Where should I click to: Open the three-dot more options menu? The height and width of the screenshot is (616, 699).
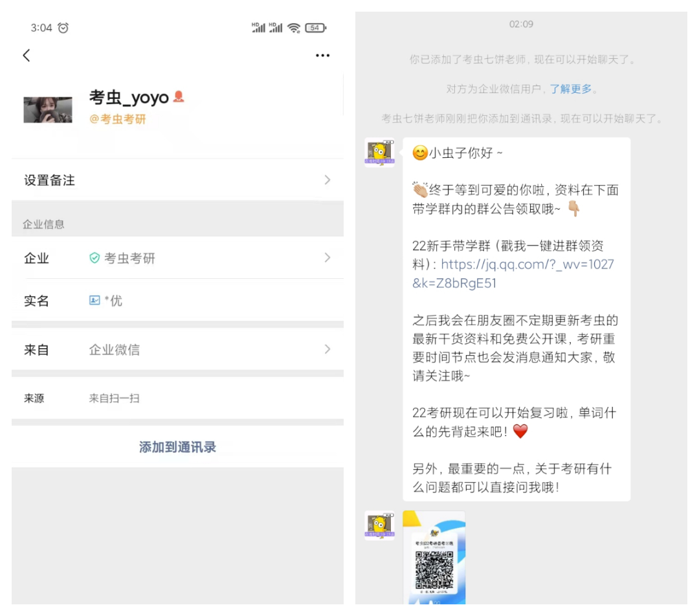[x=322, y=55]
